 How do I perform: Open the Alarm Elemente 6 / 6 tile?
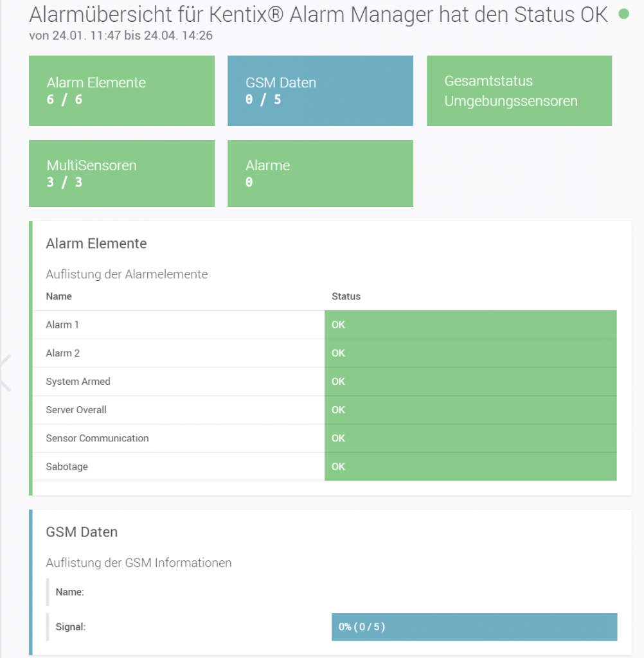click(x=121, y=91)
